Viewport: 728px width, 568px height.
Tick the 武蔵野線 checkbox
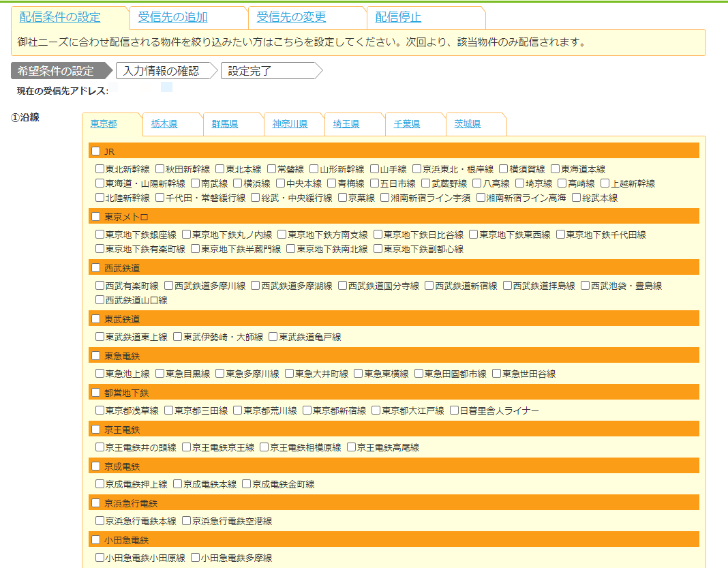(x=426, y=183)
